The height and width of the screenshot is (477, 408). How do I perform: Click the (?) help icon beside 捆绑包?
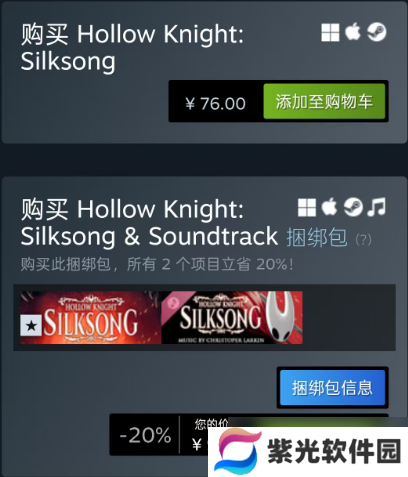tap(363, 240)
